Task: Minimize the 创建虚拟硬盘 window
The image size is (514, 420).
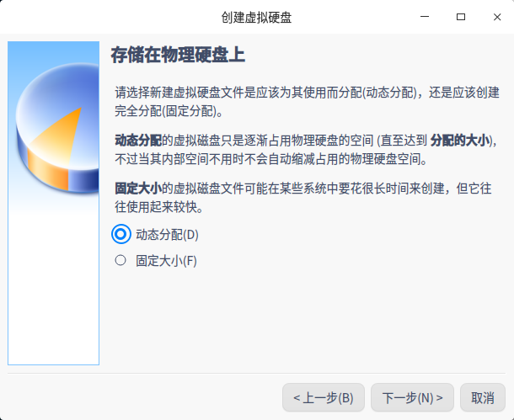Action: [x=425, y=17]
